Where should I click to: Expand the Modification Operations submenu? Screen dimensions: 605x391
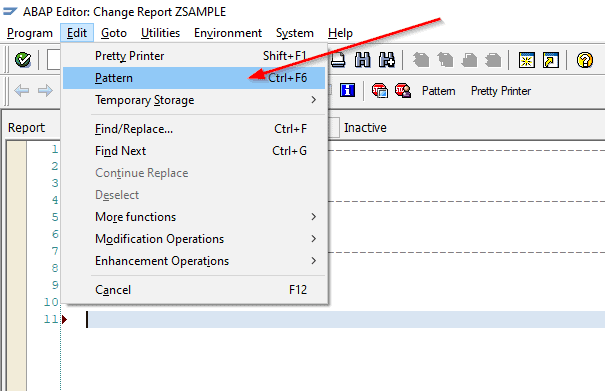click(195, 239)
